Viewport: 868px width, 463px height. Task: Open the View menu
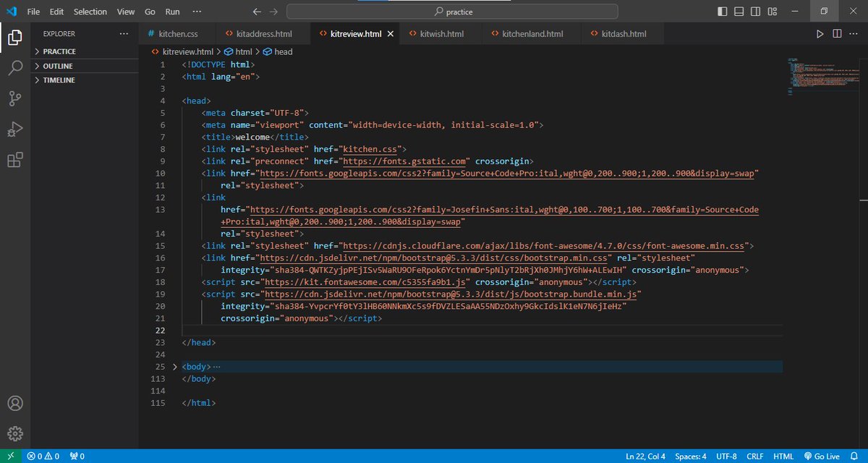click(x=126, y=12)
